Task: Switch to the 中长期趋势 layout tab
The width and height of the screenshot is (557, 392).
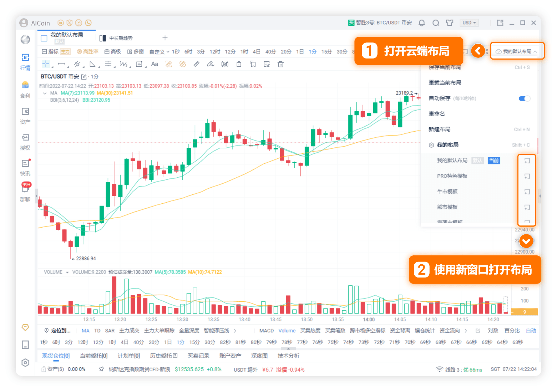Action: coord(116,38)
